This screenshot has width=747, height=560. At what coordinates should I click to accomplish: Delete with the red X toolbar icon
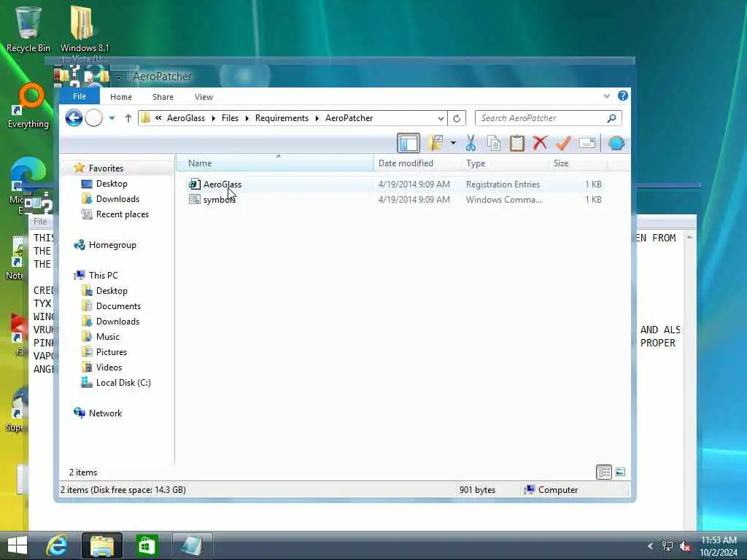(540, 142)
